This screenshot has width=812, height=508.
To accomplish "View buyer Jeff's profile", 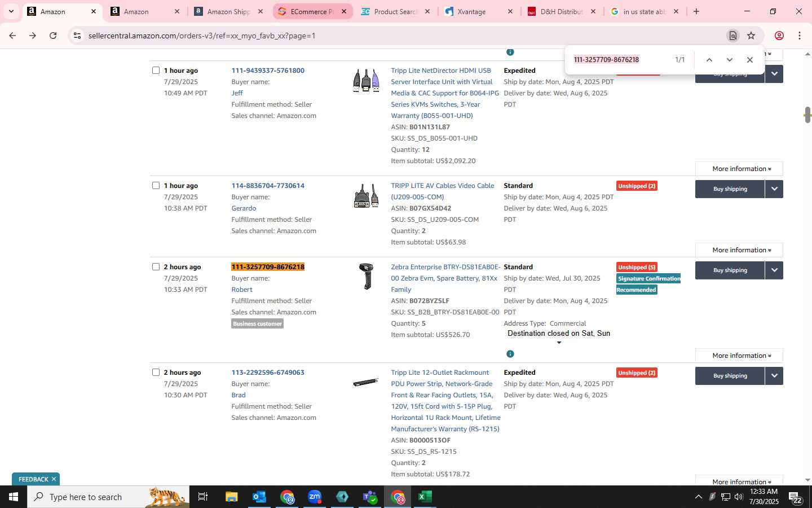I will click(237, 93).
